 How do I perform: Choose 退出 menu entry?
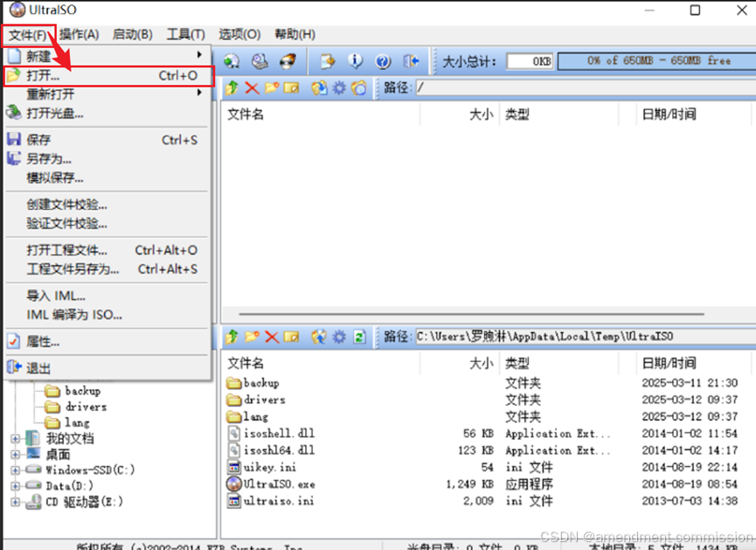point(108,368)
